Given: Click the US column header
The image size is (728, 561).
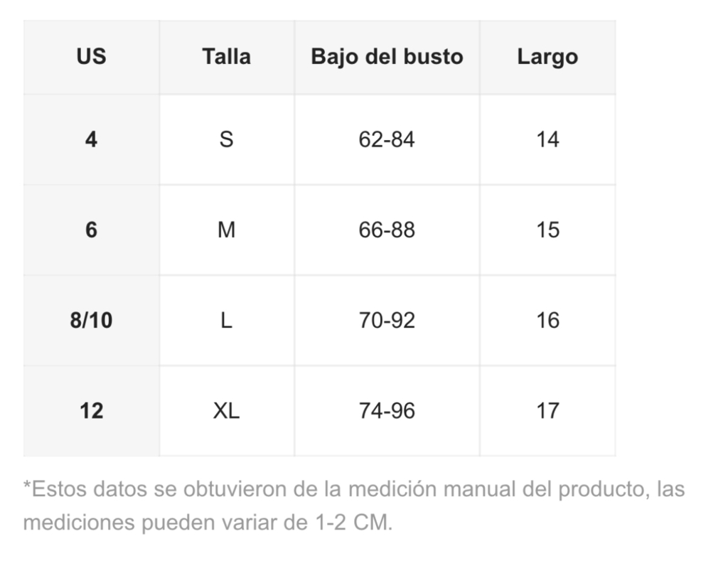Looking at the screenshot, I should click(92, 57).
